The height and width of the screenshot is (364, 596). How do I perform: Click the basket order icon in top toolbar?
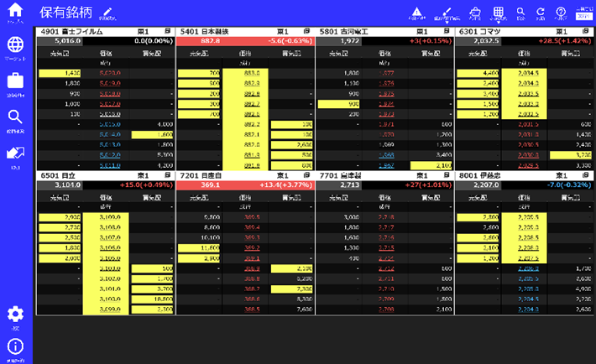[475, 12]
